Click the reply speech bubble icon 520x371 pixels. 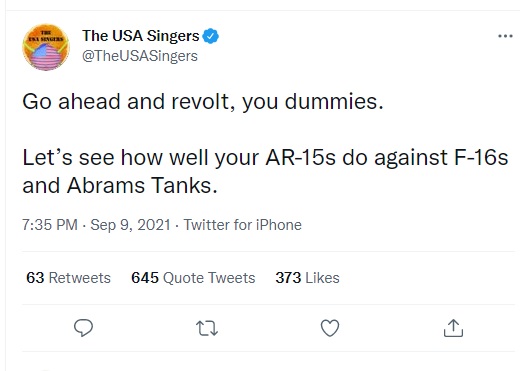point(83,328)
